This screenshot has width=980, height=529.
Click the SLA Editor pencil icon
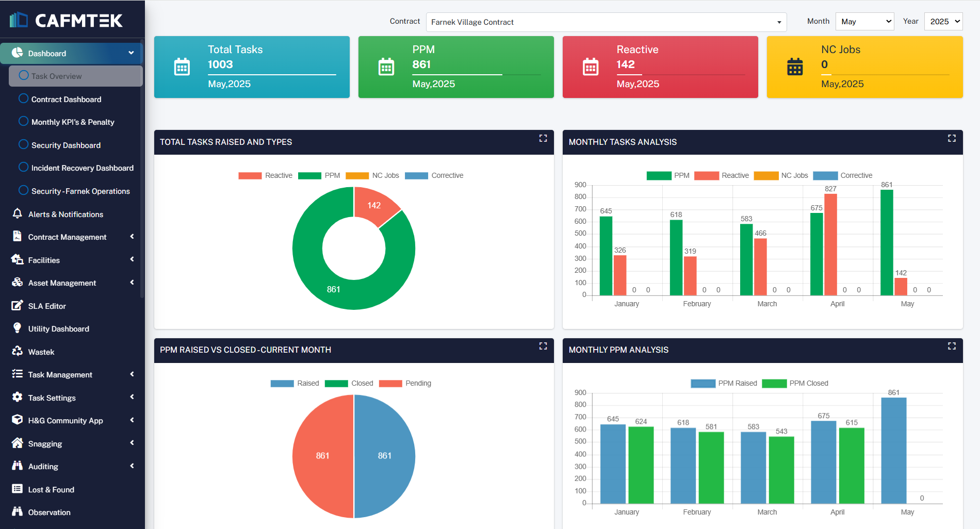(17, 305)
